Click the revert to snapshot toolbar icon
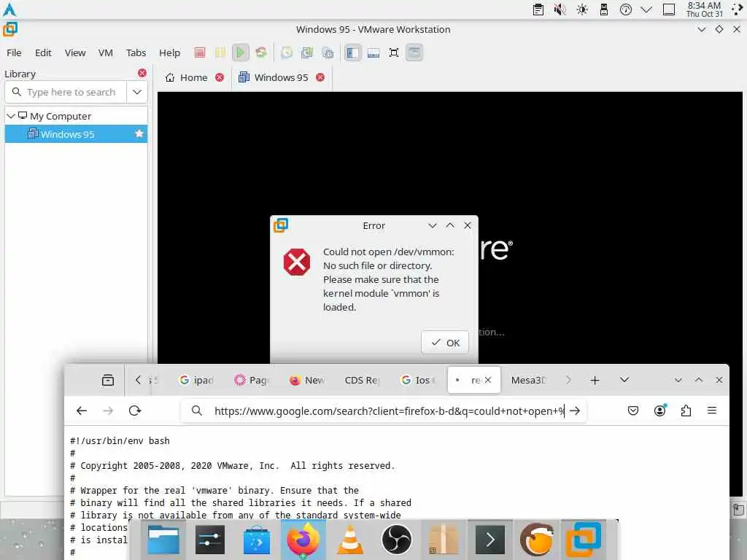The width and height of the screenshot is (747, 560). click(307, 52)
